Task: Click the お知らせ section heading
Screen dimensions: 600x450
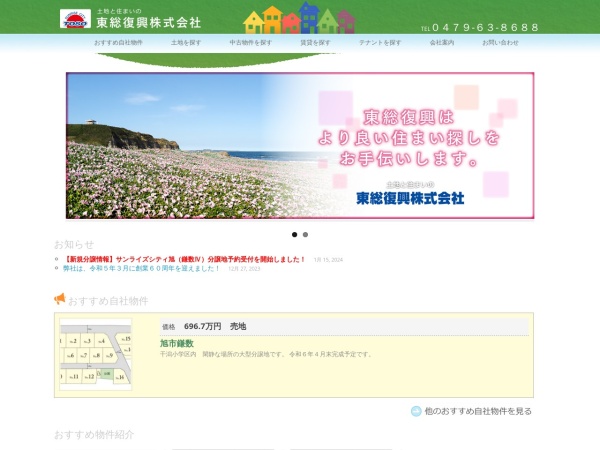Action: (74, 244)
